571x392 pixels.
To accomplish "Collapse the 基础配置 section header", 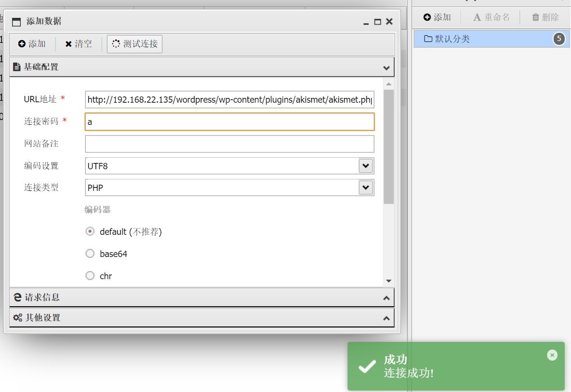I will pos(202,67).
